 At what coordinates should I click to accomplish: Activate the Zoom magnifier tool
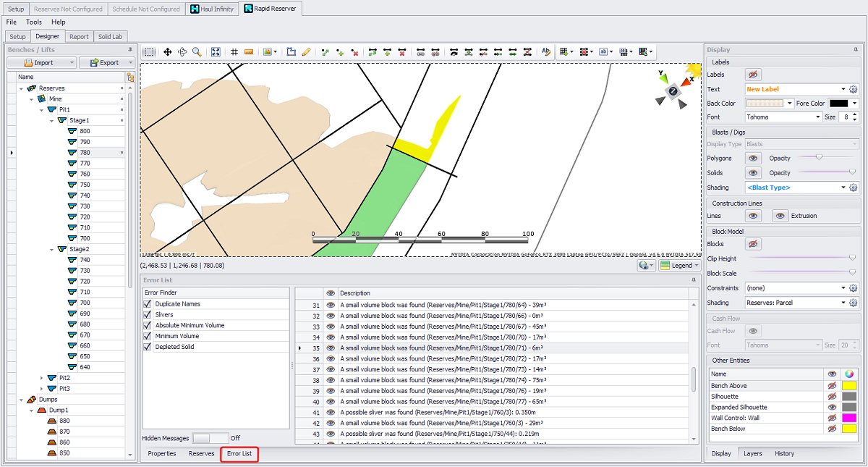point(197,52)
